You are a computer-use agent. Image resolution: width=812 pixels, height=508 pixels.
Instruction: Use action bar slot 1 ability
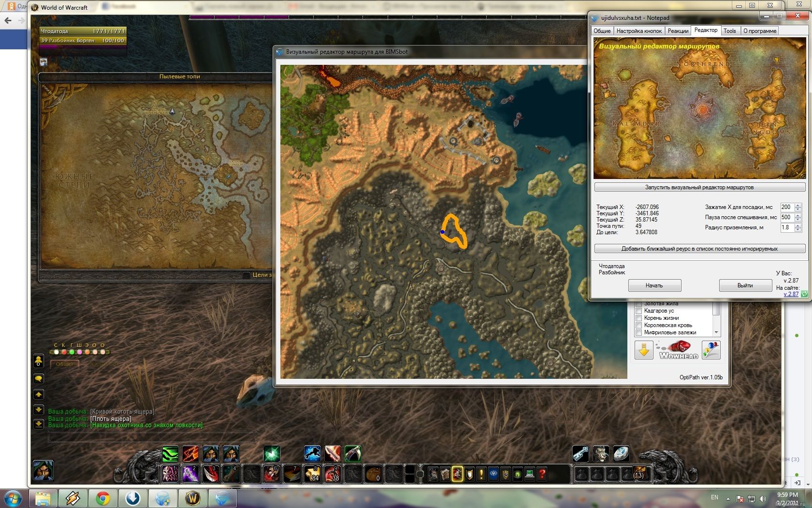click(x=170, y=474)
